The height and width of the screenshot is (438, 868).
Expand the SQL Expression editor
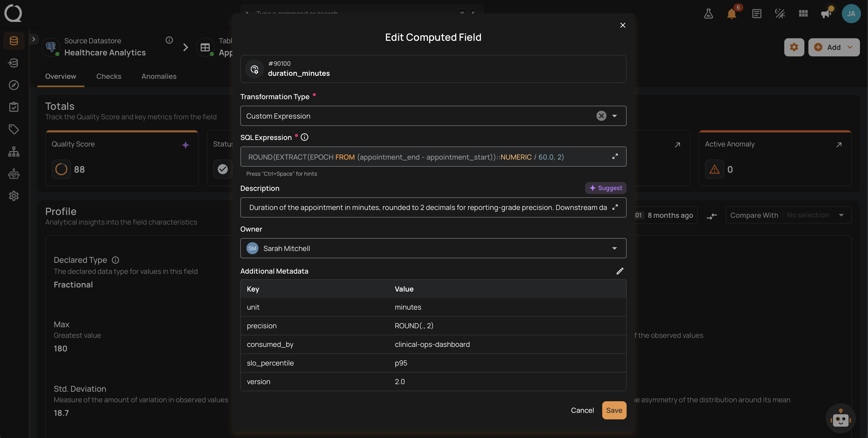click(615, 157)
